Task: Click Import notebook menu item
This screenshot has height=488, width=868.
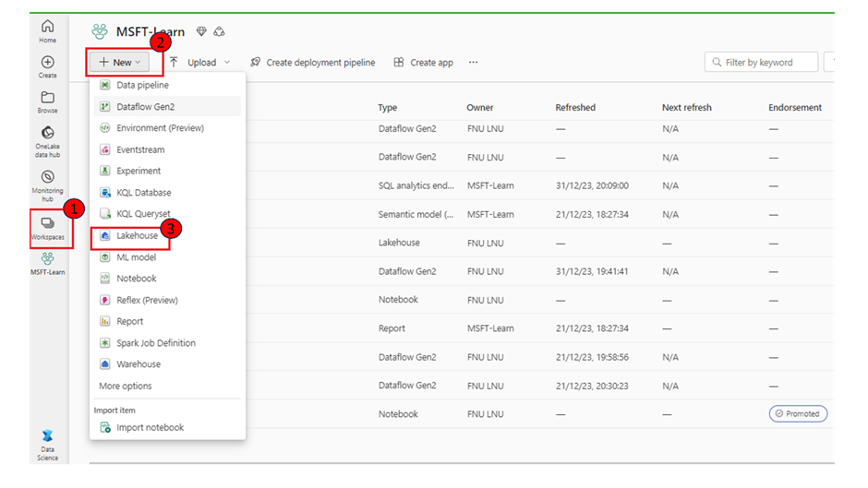Action: 167,427
